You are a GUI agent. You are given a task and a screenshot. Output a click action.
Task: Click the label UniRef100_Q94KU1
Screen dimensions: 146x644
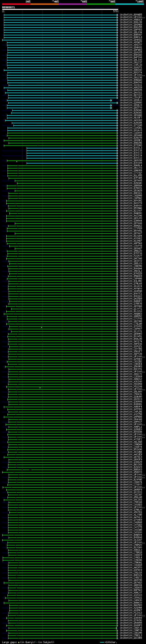pos(131,47)
